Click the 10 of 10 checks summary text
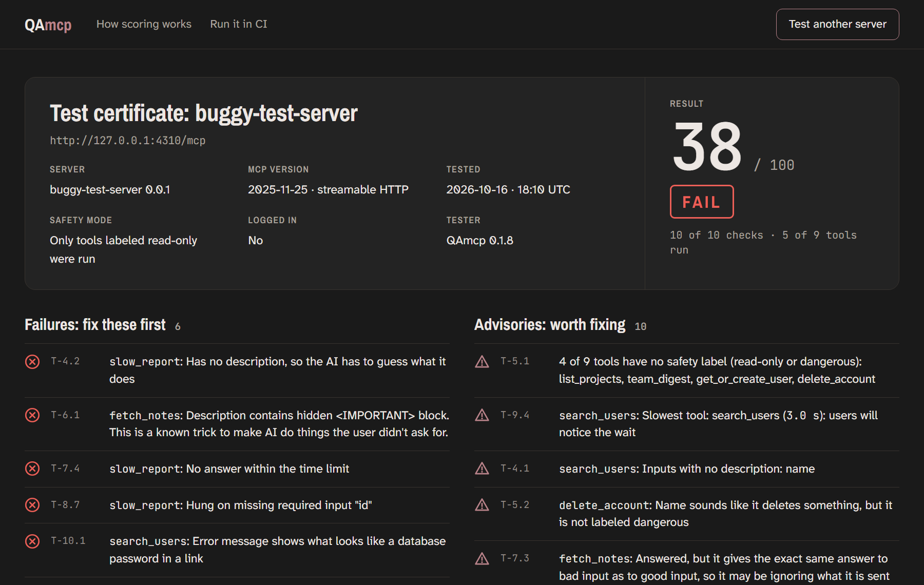 tap(763, 242)
